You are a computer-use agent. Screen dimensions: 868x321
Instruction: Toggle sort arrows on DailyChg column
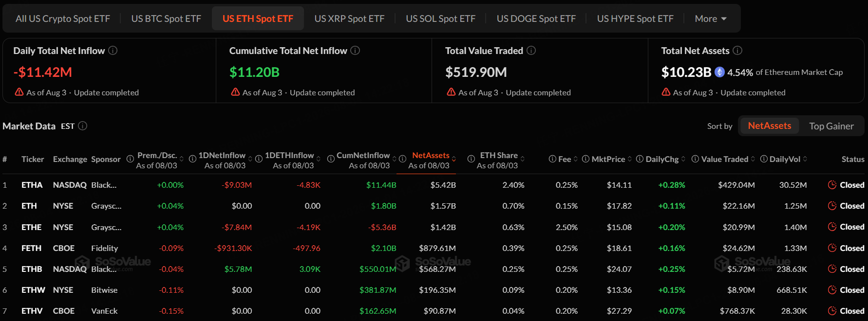pos(683,159)
